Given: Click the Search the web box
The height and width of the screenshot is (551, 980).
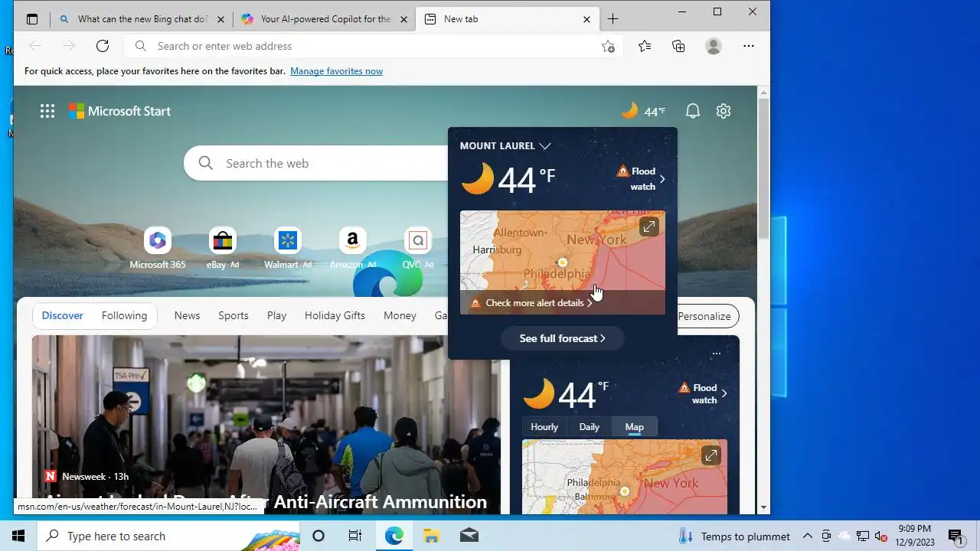Looking at the screenshot, I should [315, 163].
